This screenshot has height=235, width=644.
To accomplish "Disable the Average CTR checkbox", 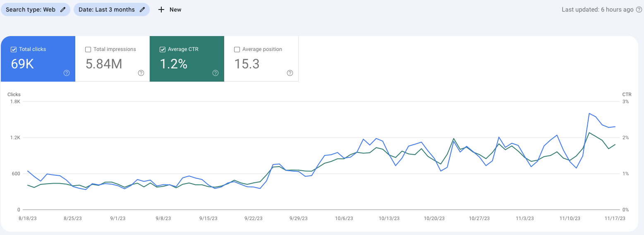I will (163, 49).
